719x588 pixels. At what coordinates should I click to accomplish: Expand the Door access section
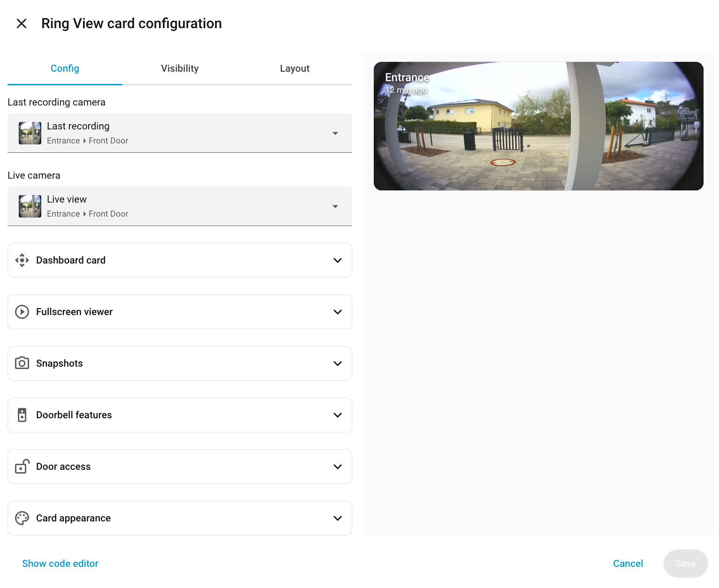[x=180, y=467]
